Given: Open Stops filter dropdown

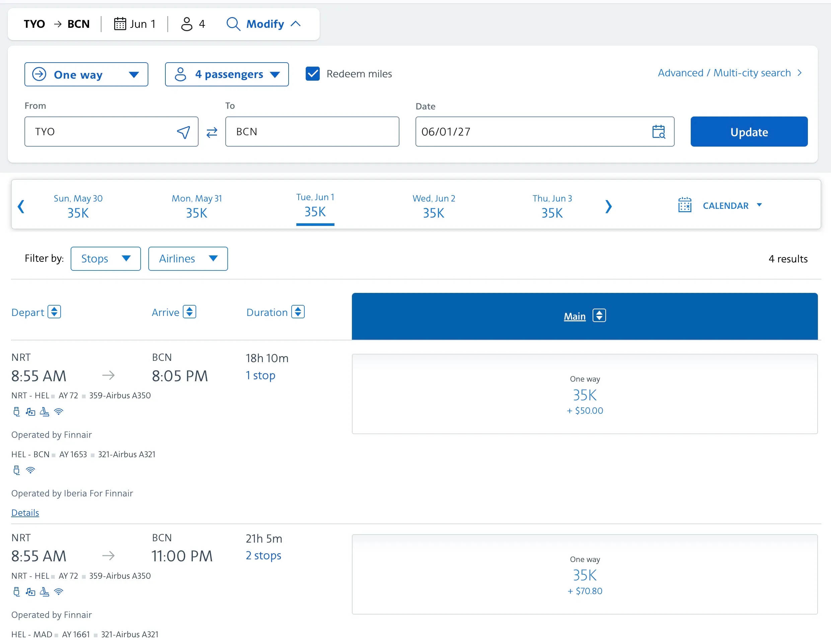Looking at the screenshot, I should pyautogui.click(x=105, y=259).
